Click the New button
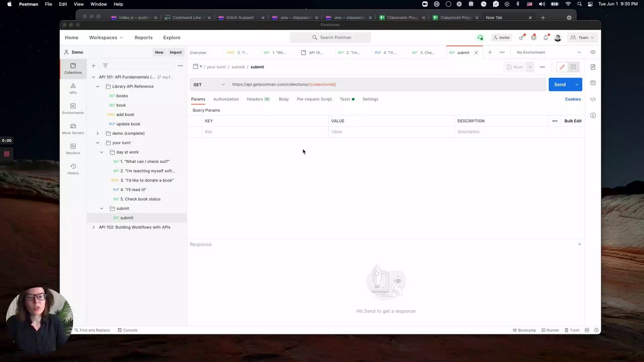The height and width of the screenshot is (362, 644). (x=159, y=52)
